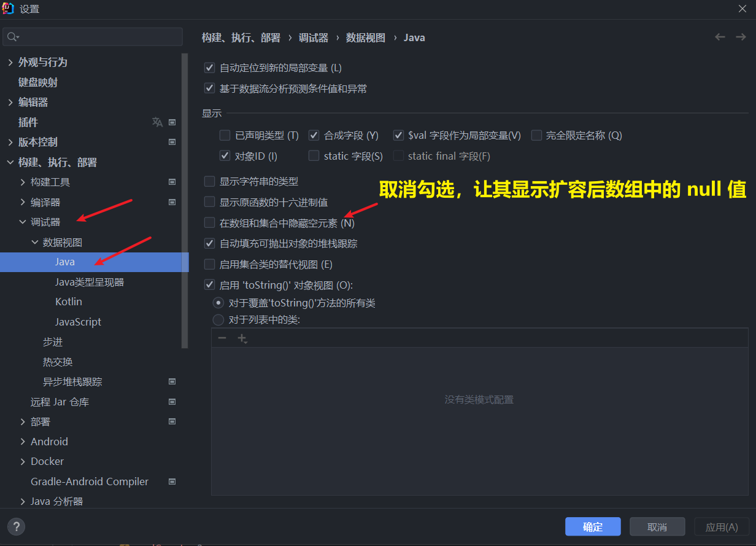Click the translation icon next to 插件
The width and height of the screenshot is (756, 546).
[157, 122]
